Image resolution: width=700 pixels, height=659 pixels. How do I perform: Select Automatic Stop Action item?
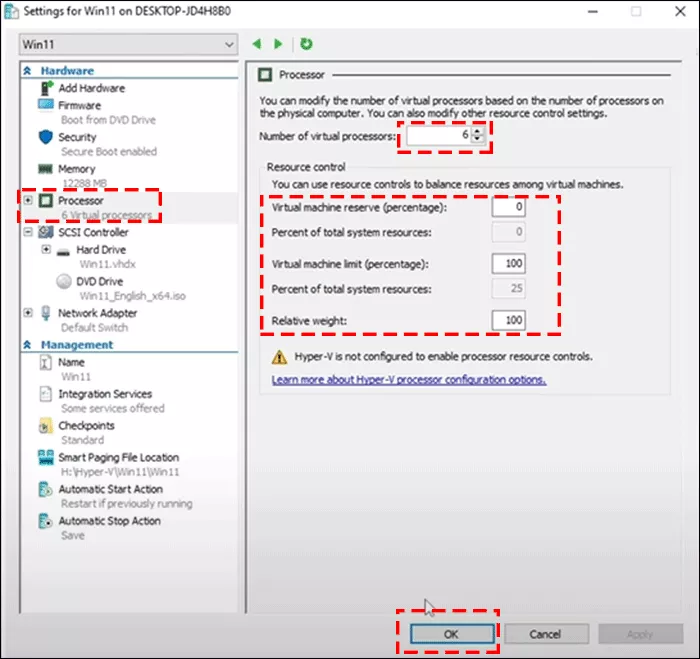coord(110,521)
